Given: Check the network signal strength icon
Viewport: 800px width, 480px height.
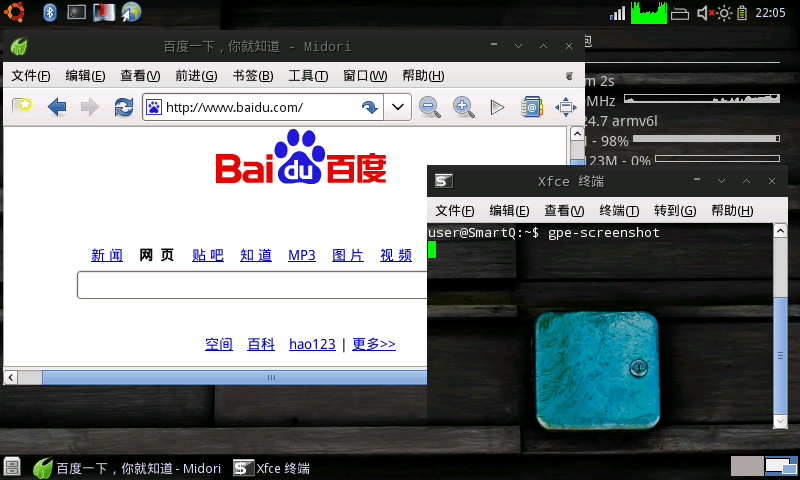Looking at the screenshot, I should [x=617, y=13].
